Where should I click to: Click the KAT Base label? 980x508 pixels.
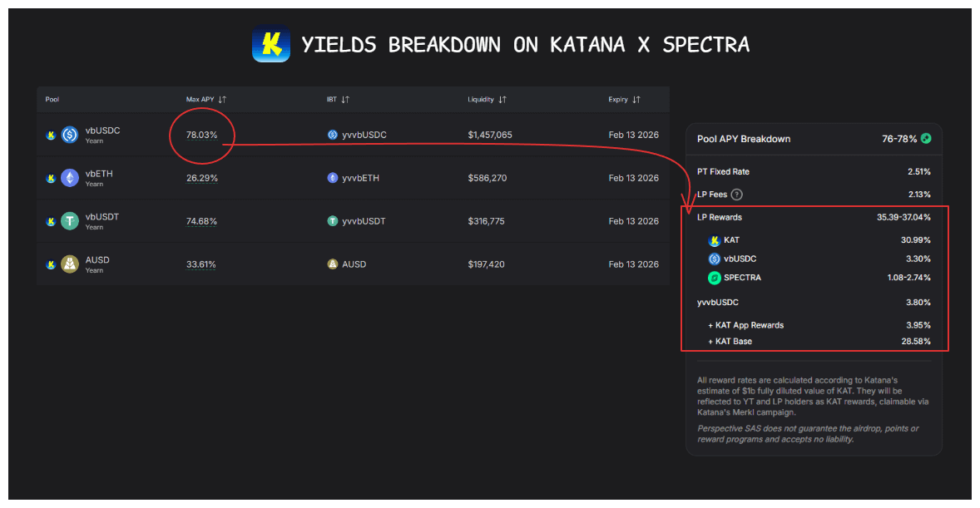[x=730, y=341]
